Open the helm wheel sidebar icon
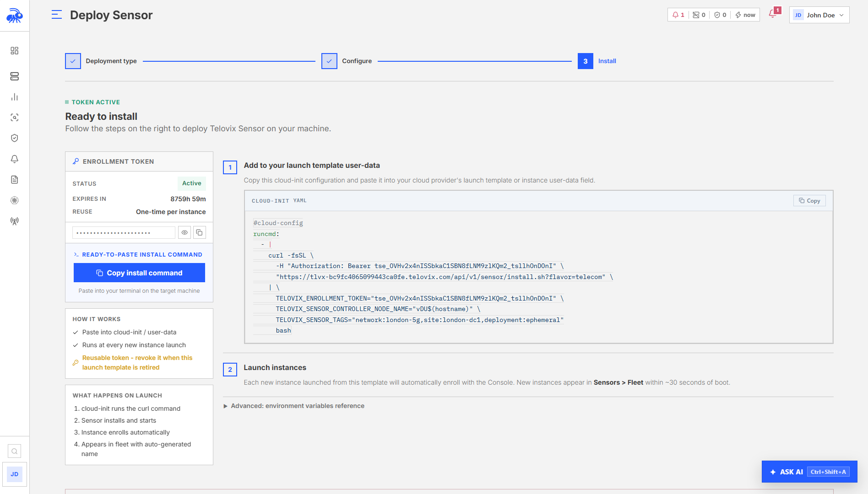868x494 pixels. (x=15, y=200)
